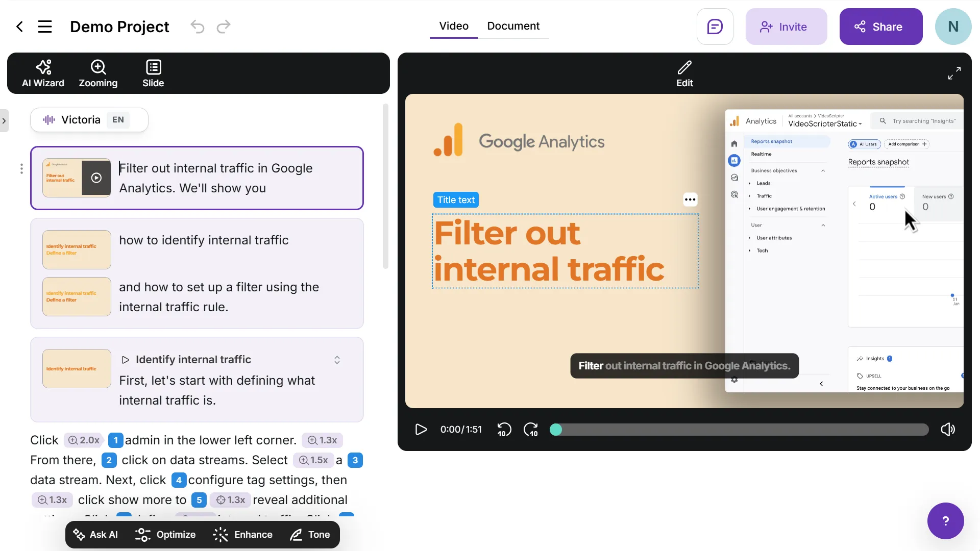Click the 1.3x zoom marker before 'click show more'

click(x=53, y=500)
